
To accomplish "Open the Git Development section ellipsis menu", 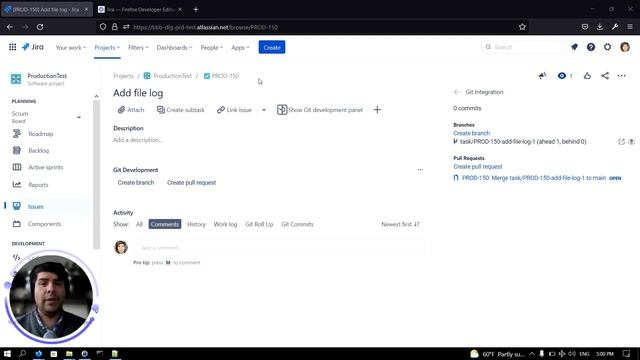I will [420, 170].
